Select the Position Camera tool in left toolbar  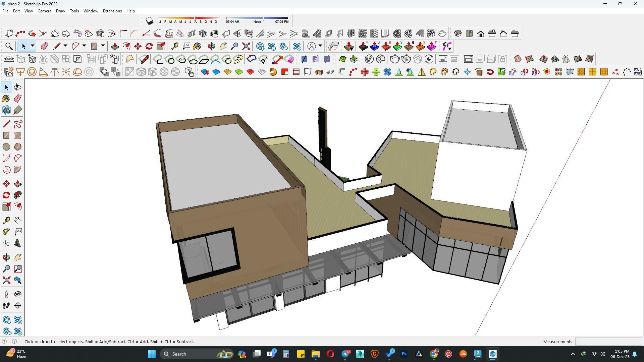pyautogui.click(x=6, y=294)
